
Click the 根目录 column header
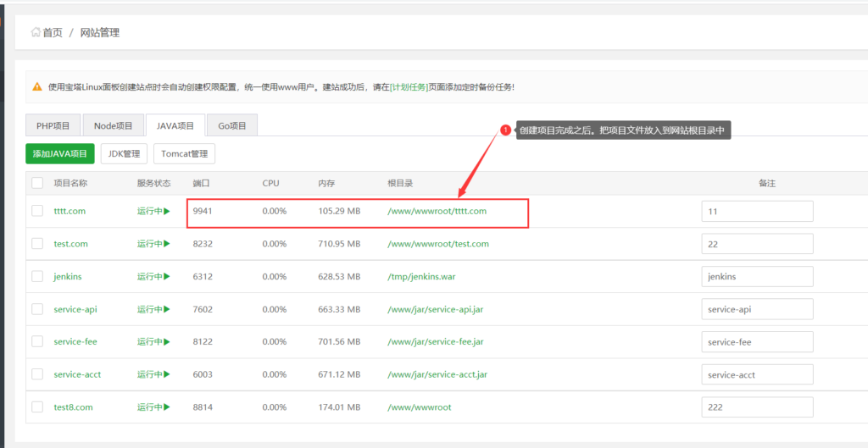coord(400,183)
